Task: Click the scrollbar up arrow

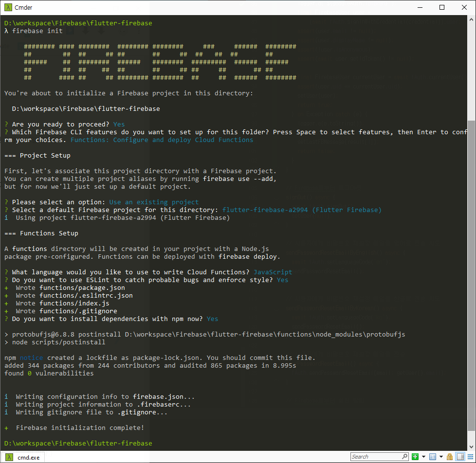Action: tap(471, 20)
